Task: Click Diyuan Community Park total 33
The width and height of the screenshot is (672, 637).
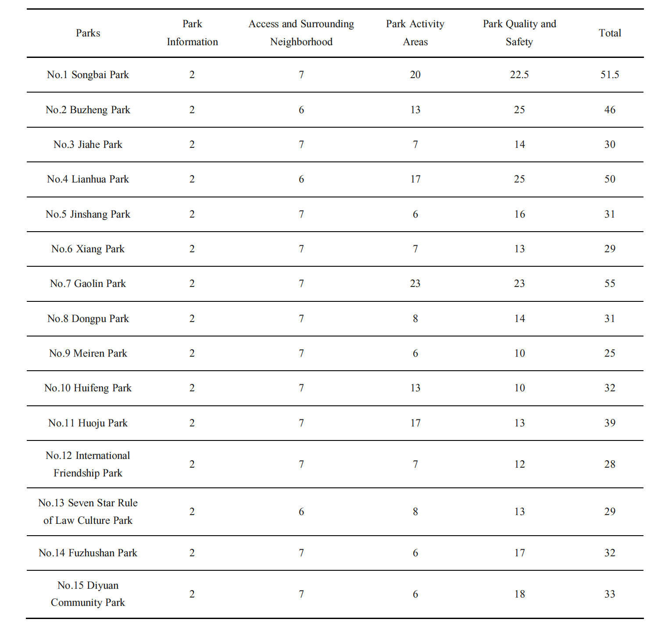Action: pos(610,594)
